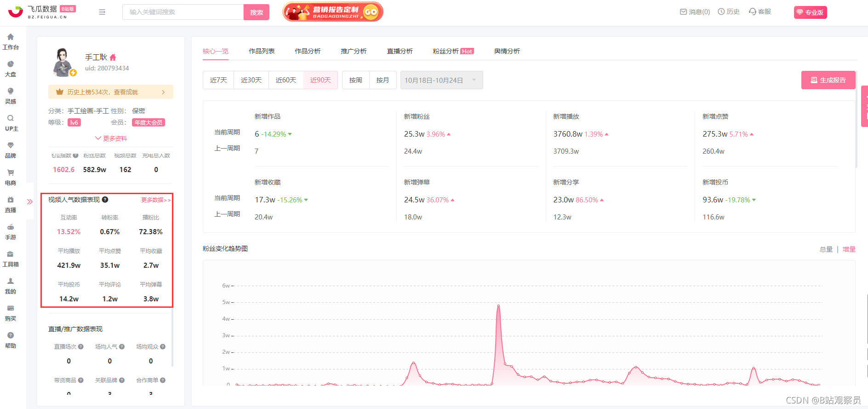This screenshot has width=868, height=409.
Task: Click the help icon next to 场均人气
Action: (122, 347)
